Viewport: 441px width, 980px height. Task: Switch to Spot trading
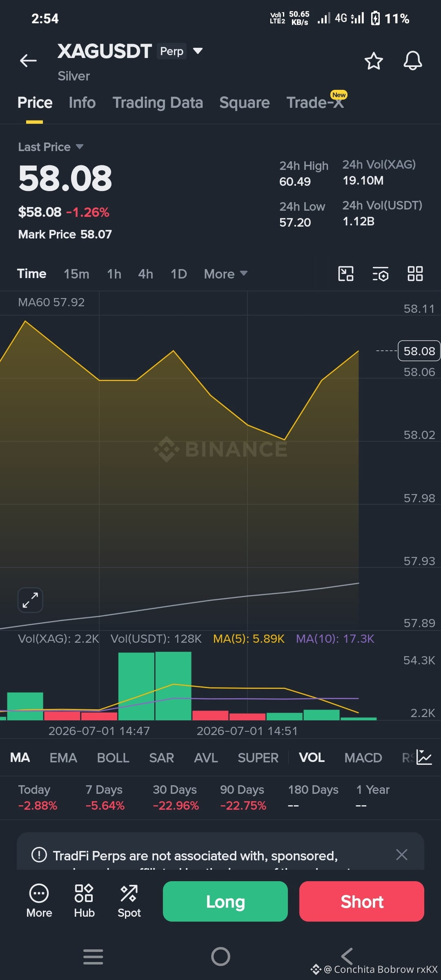(129, 901)
